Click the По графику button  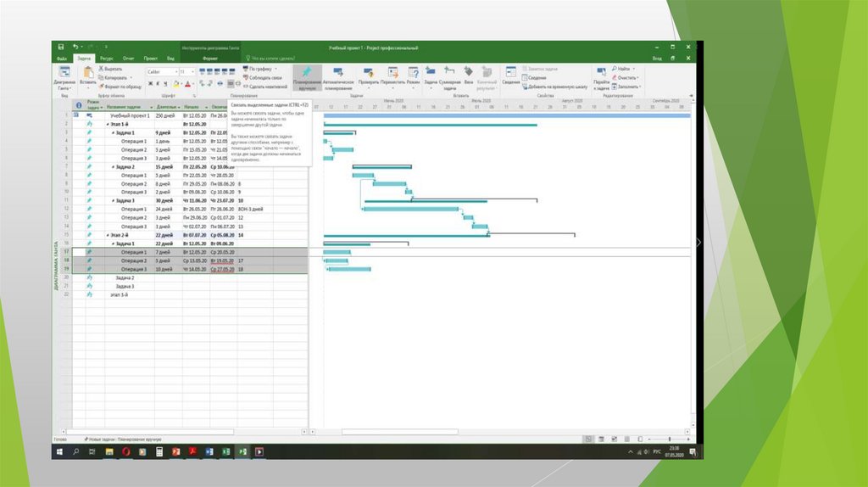pos(259,69)
